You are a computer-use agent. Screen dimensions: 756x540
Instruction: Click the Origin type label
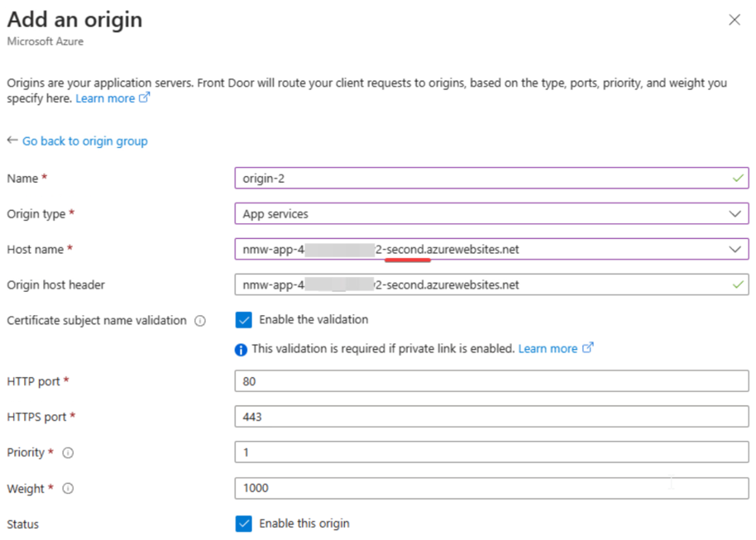coord(36,214)
